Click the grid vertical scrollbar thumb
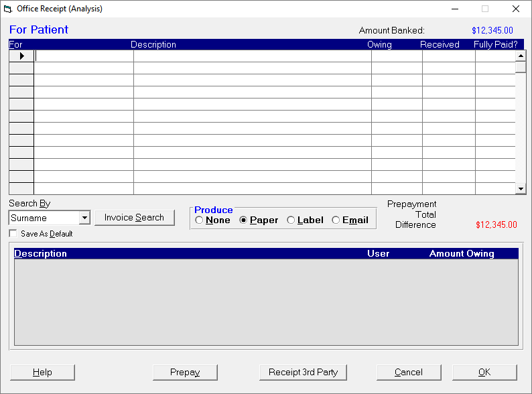The image size is (532, 394). pos(521,67)
